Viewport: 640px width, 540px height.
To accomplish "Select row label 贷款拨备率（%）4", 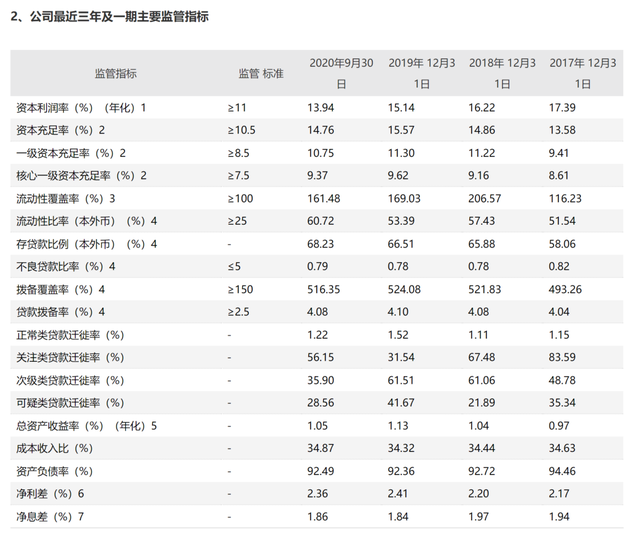I will click(60, 312).
